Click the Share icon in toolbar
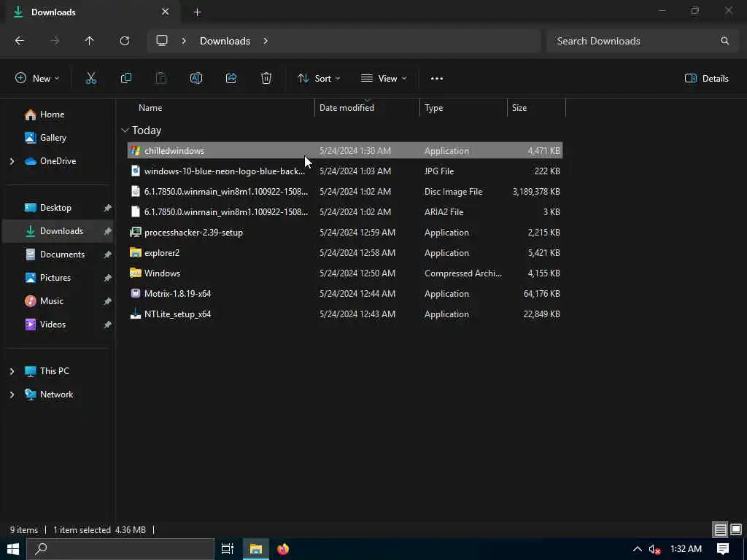The width and height of the screenshot is (747, 560). pos(231,79)
